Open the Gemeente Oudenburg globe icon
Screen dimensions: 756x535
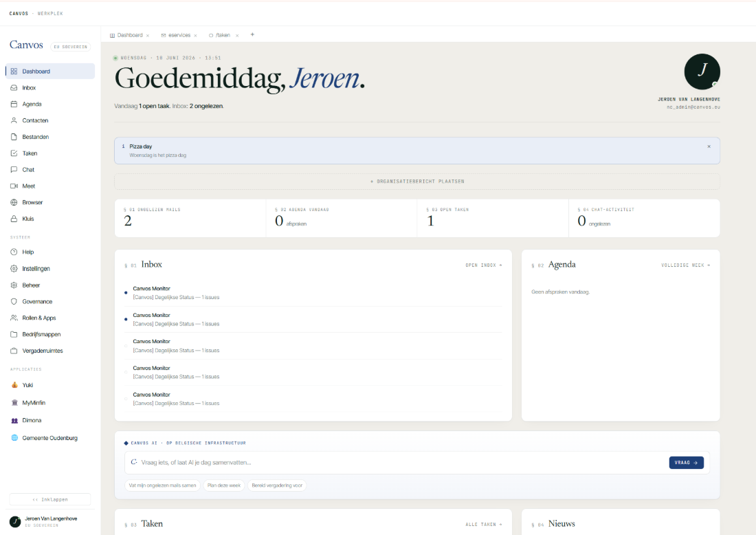tap(14, 438)
